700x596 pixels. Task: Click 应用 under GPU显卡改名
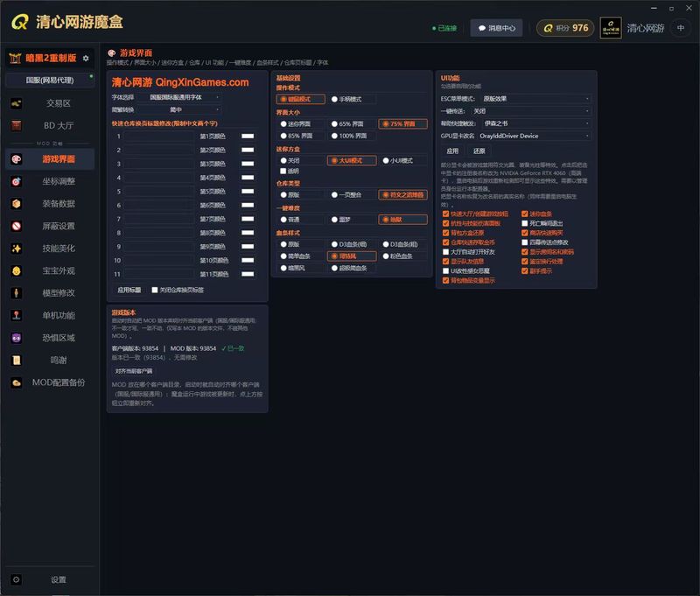tap(452, 151)
